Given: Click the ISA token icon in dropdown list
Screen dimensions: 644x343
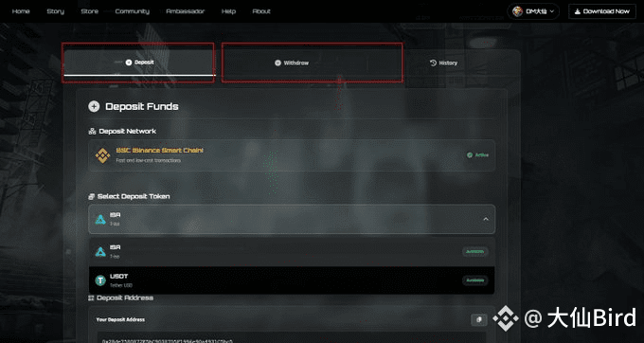Looking at the screenshot, I should tap(100, 251).
